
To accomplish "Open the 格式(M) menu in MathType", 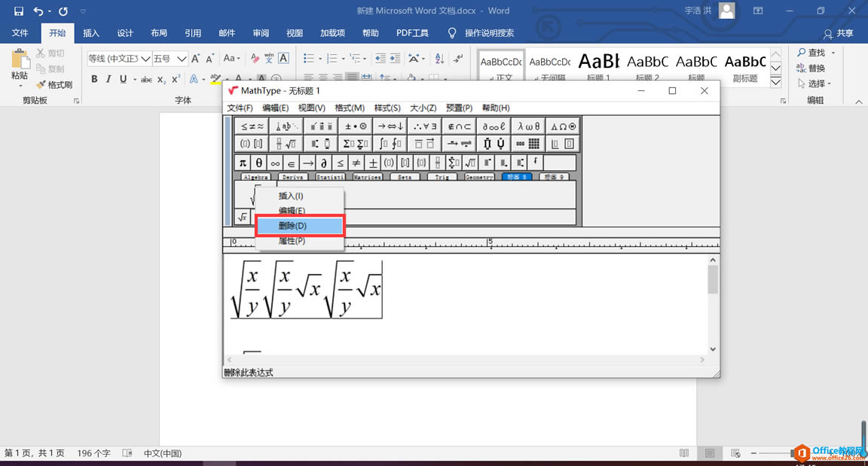I will (x=350, y=107).
